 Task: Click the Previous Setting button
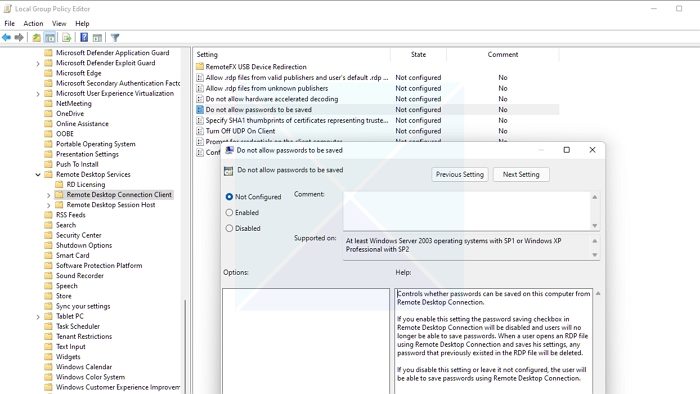(x=460, y=174)
